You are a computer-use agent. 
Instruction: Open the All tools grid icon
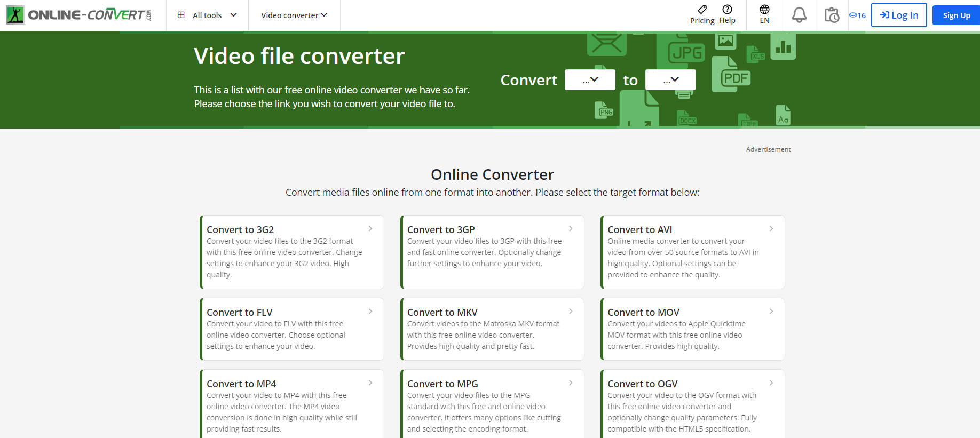[x=181, y=15]
